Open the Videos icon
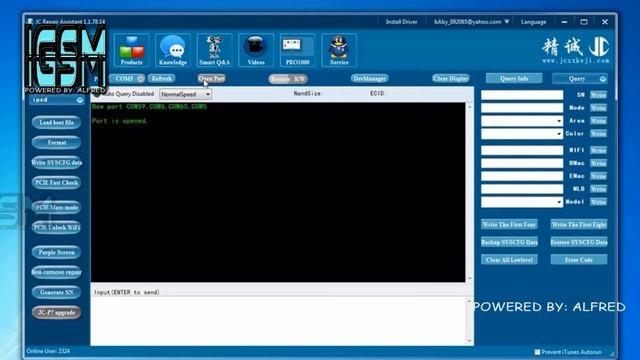 (256, 50)
